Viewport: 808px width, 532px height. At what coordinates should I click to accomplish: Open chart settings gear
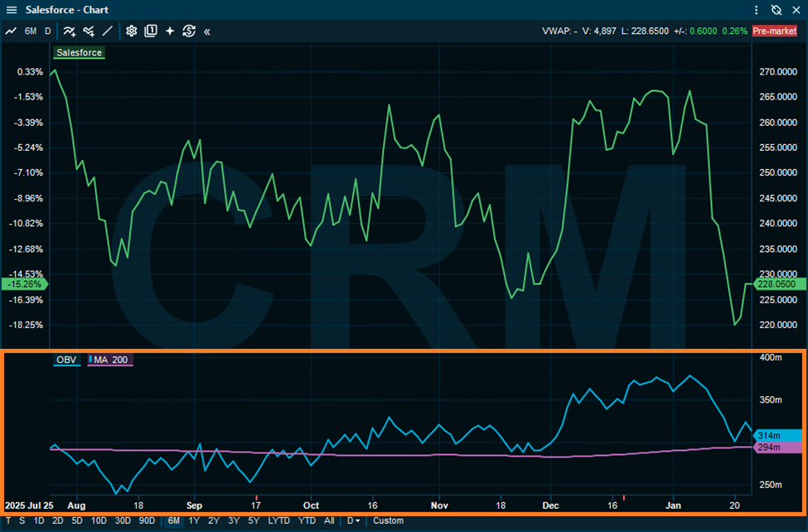pos(132,31)
